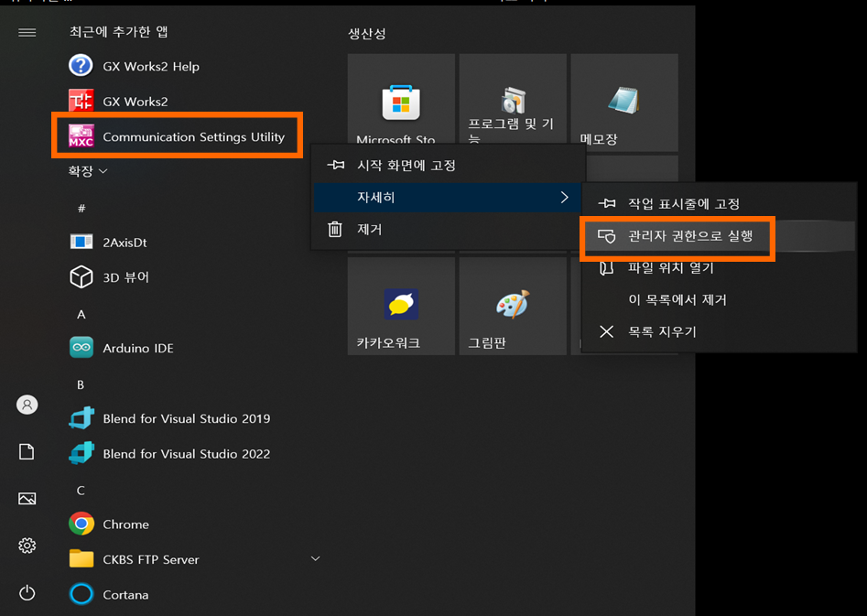
Task: Choose 제거 from context menu
Action: [449, 229]
